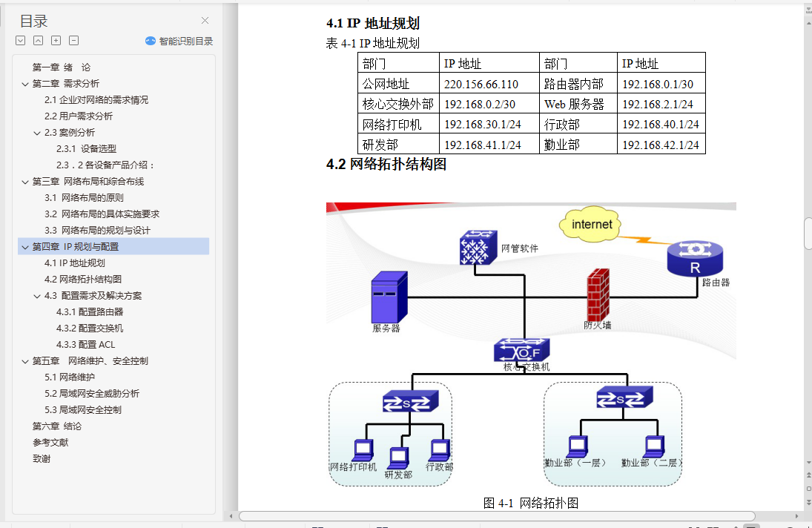Screen dimensions: 812x528
Task: Click the caption 图 4-1 网络拓扑图
Action: tap(531, 503)
